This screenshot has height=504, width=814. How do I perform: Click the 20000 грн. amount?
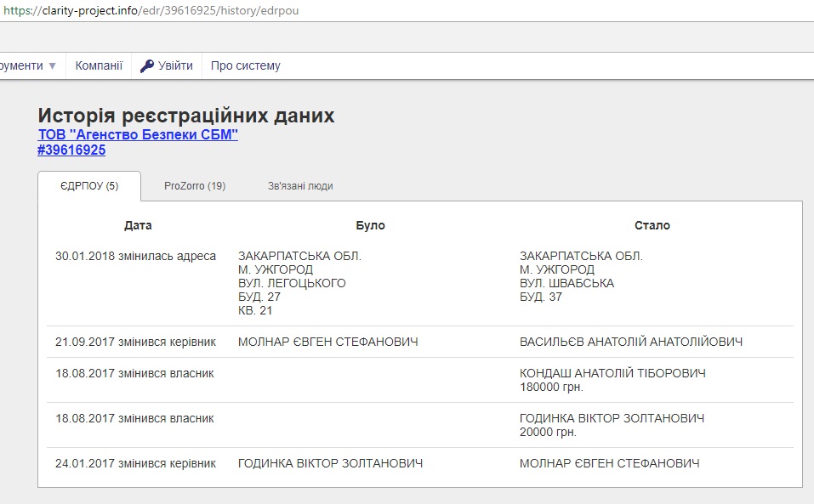549,433
